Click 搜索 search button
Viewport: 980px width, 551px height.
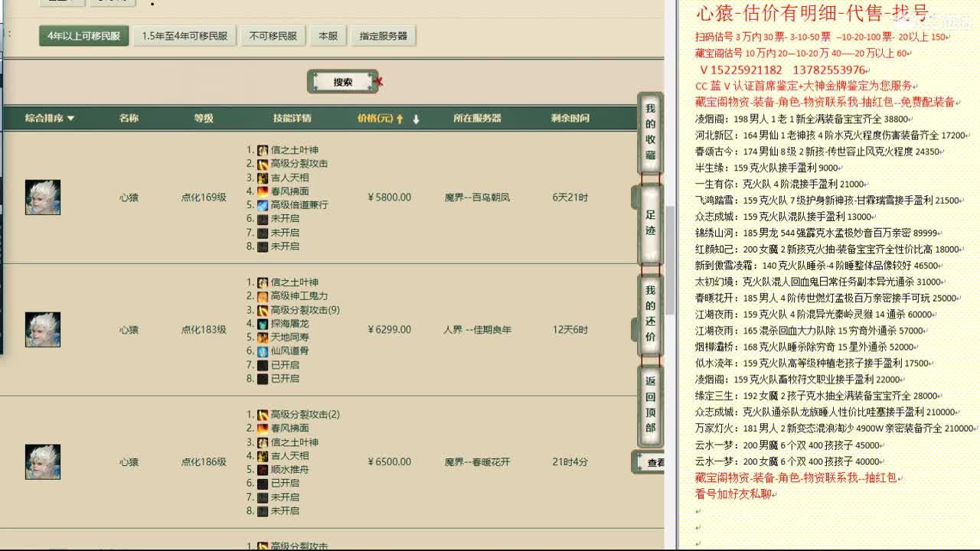(343, 82)
